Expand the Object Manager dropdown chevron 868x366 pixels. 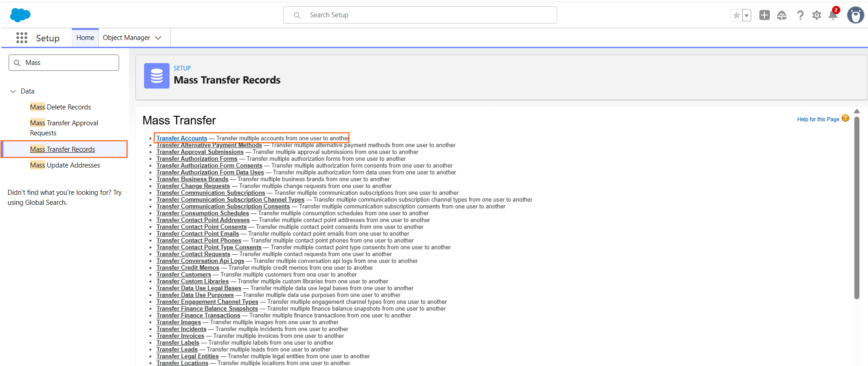pos(158,38)
